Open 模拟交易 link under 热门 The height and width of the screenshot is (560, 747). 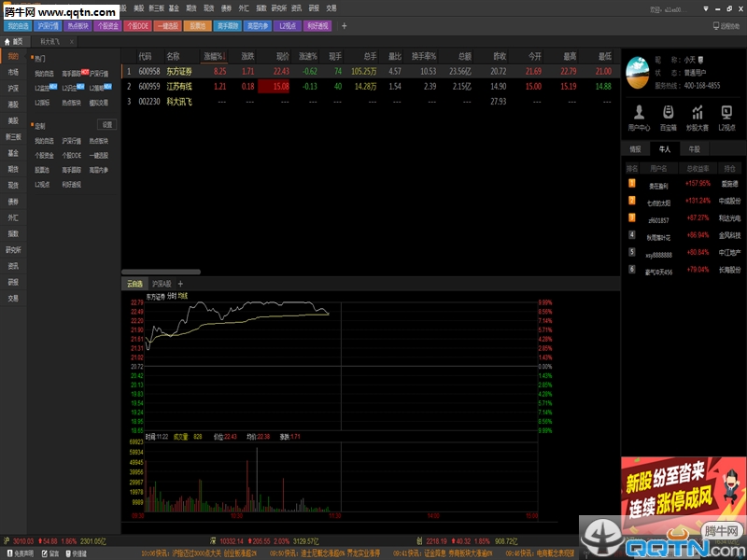click(x=99, y=103)
